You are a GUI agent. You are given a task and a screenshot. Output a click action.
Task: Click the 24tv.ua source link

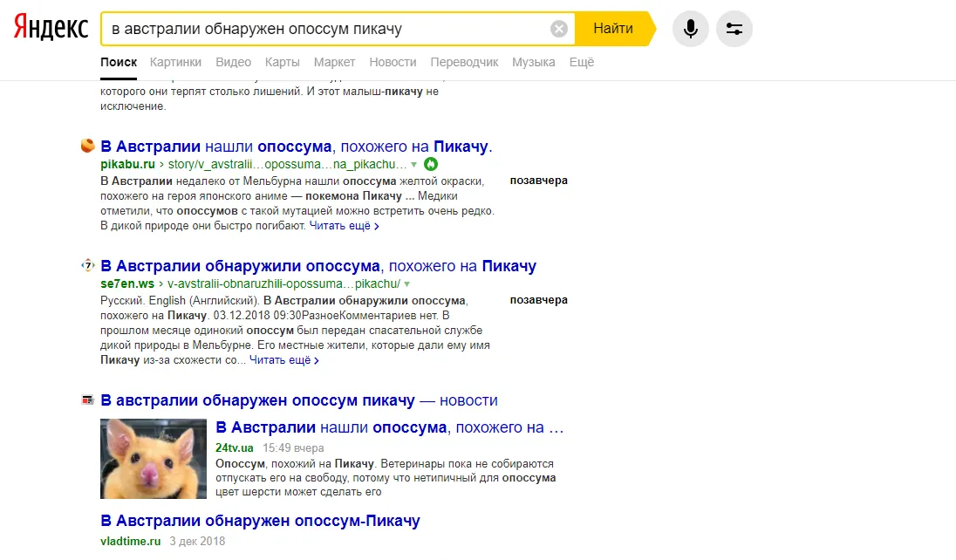pyautogui.click(x=234, y=447)
